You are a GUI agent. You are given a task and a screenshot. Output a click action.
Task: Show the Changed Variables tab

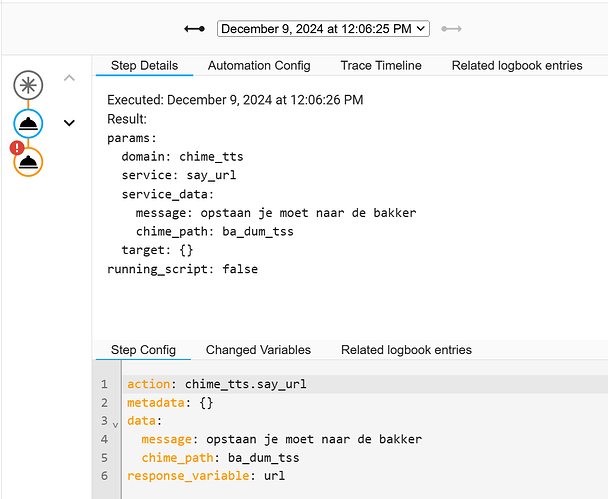click(258, 350)
